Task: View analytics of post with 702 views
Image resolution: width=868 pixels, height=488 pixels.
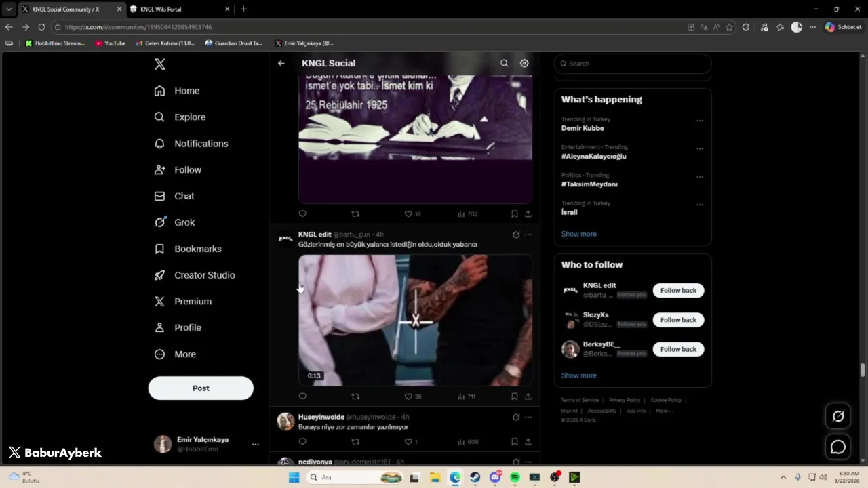Action: [468, 214]
